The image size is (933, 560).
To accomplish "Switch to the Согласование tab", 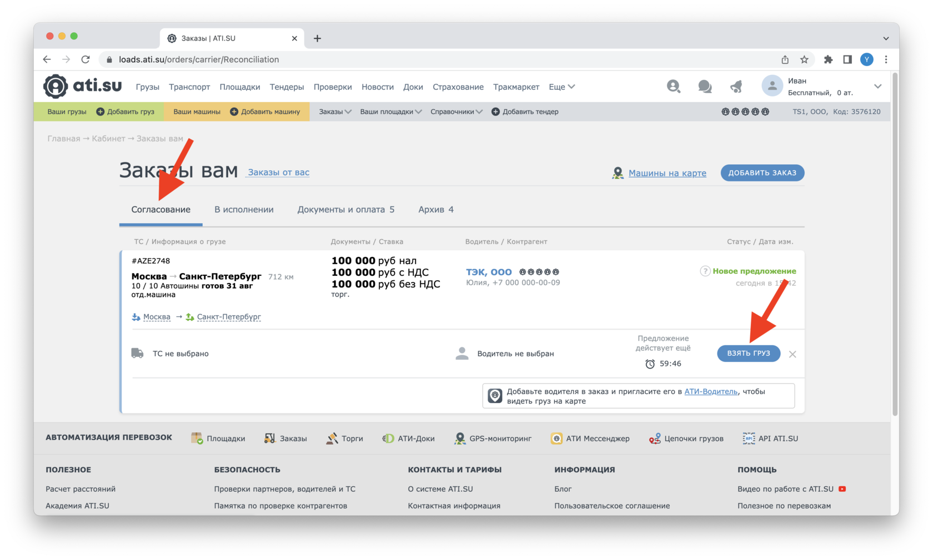I will point(160,210).
